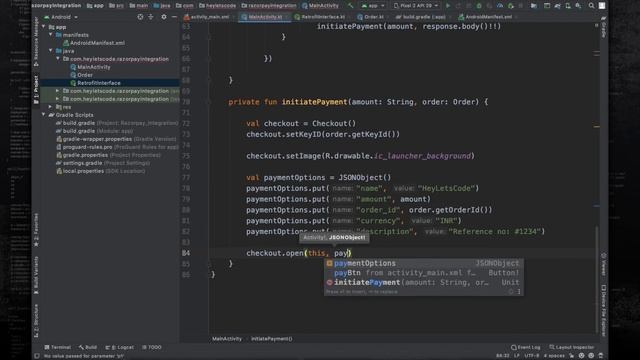Viewport: 640px width, 360px height.
Task: Select MainActivity in the project tree
Action: coord(90,67)
